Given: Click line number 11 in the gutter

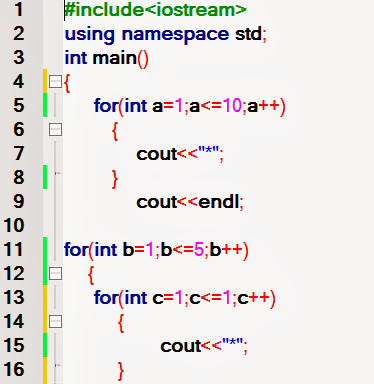Looking at the screenshot, I should point(14,249).
